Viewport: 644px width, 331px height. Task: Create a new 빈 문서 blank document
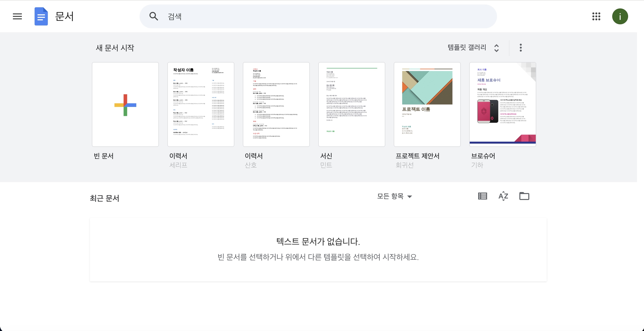(x=125, y=104)
